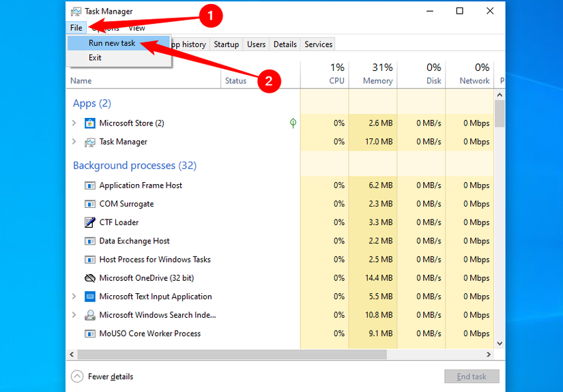
Task: Click the COM Surrogate process icon
Action: (90, 204)
